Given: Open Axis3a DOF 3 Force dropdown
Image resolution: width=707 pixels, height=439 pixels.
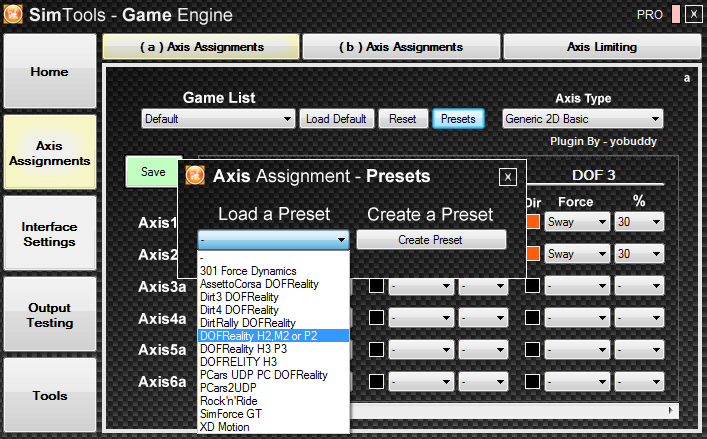Looking at the screenshot, I should [577, 286].
